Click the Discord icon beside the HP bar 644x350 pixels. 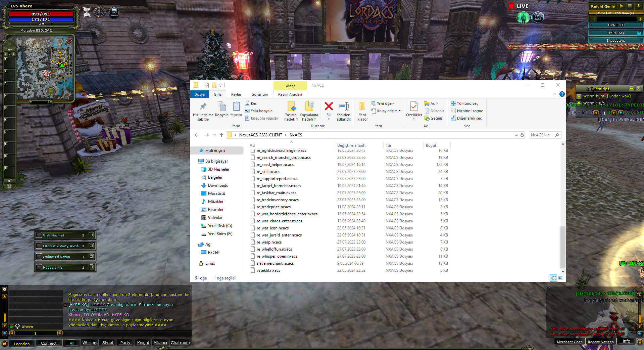114,12
